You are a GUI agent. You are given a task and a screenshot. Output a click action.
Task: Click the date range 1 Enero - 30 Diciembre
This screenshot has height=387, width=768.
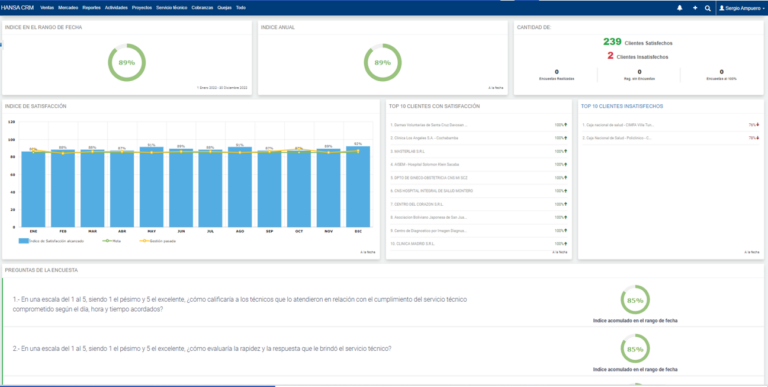[x=222, y=88]
